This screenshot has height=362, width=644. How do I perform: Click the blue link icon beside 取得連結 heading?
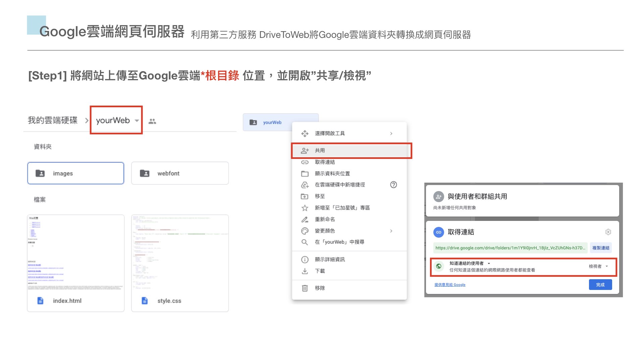[x=438, y=232]
